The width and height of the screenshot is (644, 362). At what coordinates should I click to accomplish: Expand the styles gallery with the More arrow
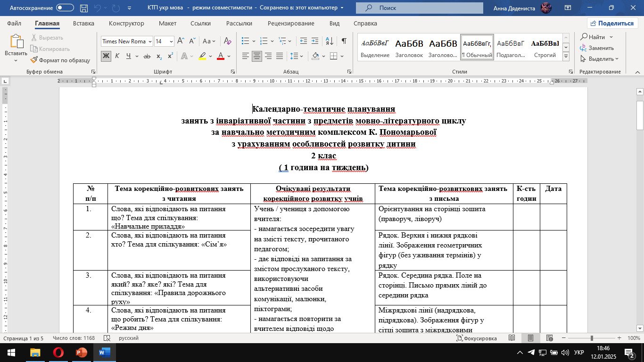tap(566, 57)
